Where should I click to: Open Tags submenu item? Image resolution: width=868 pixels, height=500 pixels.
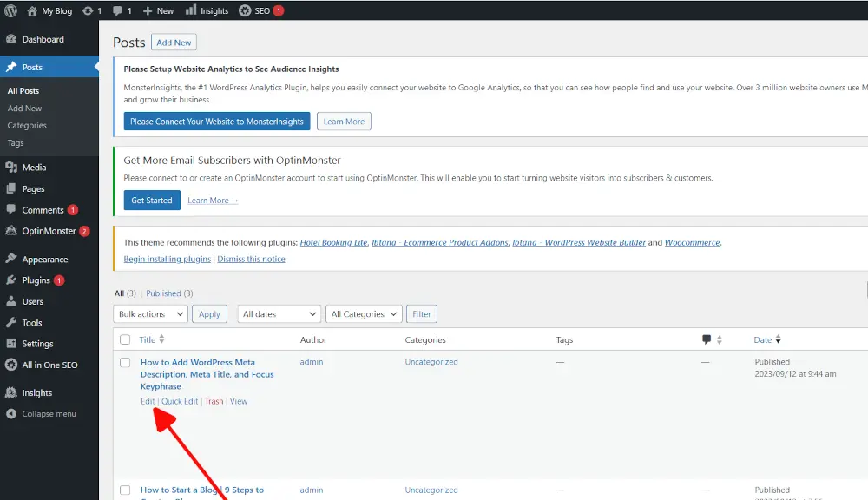(16, 142)
